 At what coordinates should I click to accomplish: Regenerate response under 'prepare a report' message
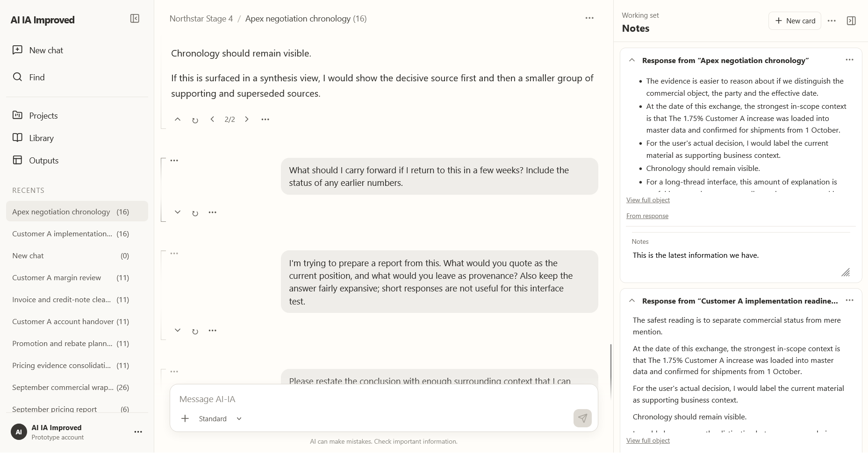[195, 331]
